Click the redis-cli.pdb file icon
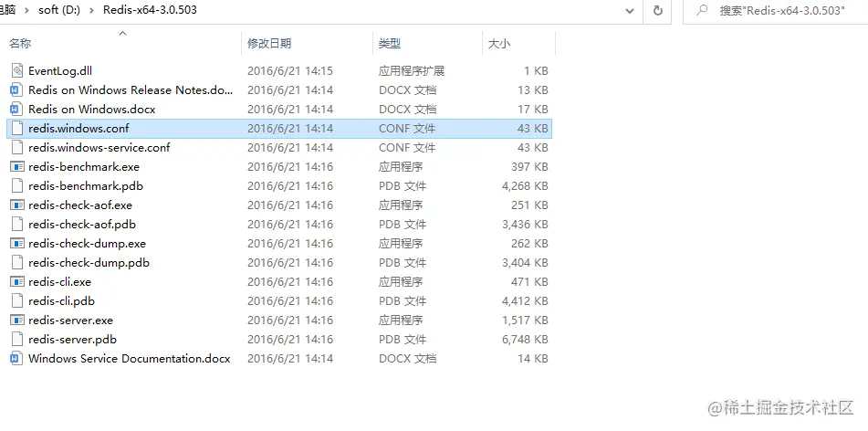The width and height of the screenshot is (868, 431). 17,301
